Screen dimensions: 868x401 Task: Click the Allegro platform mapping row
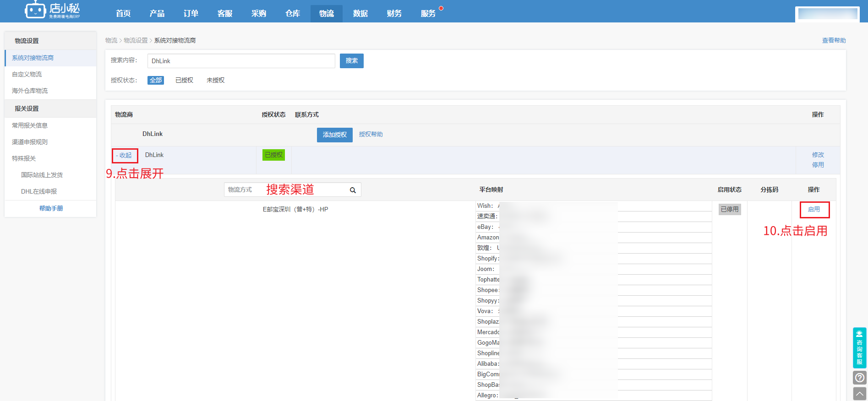pos(594,396)
